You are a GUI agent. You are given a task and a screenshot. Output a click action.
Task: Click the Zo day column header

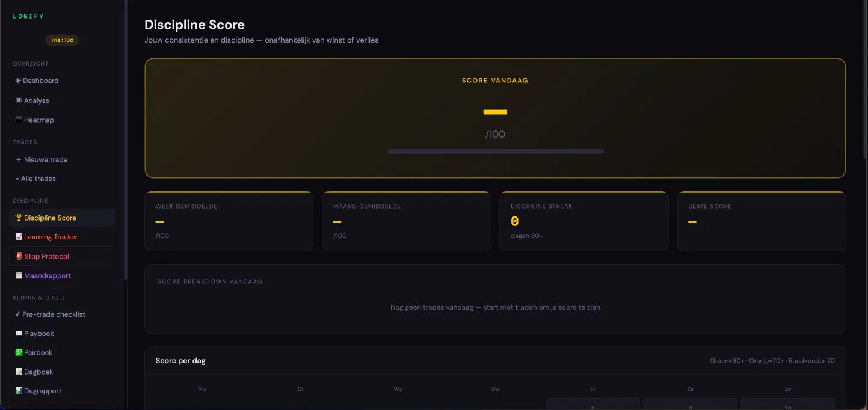pyautogui.click(x=788, y=389)
